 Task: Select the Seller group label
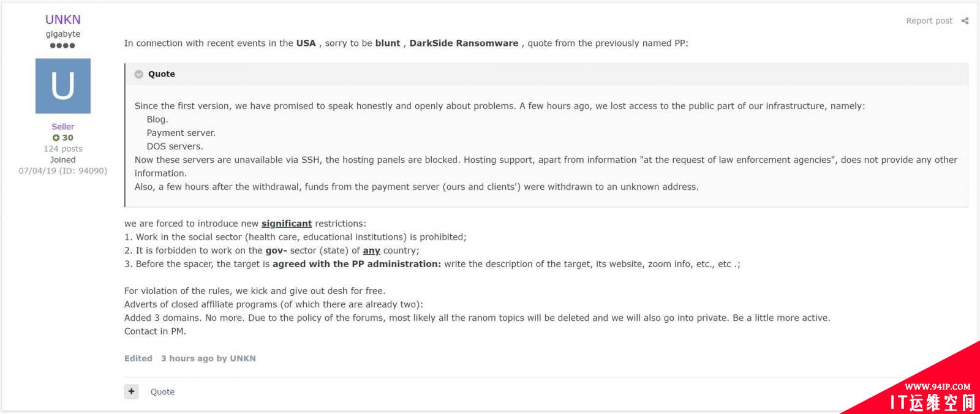point(62,127)
